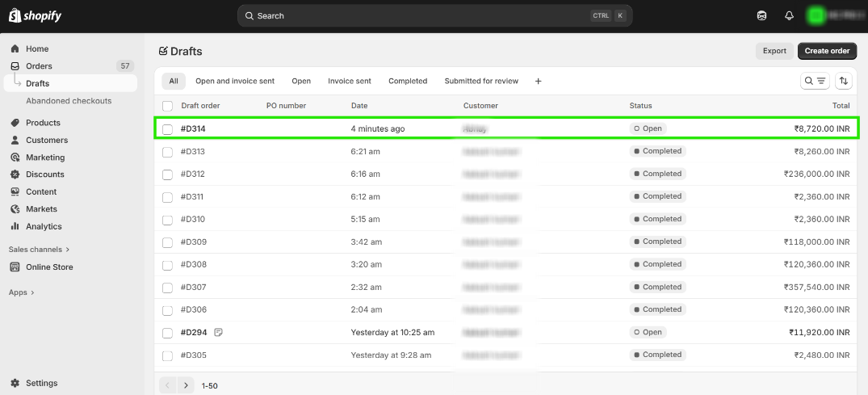Click the note icon beside draft #D294
Screen dimensions: 868x395
[x=219, y=332]
